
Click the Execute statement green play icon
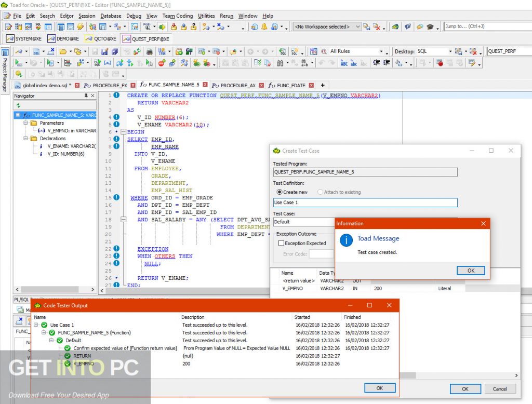pos(18,63)
